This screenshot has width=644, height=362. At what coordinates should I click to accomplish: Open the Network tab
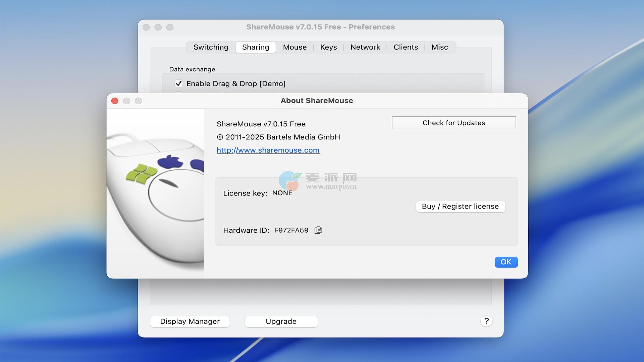[365, 47]
